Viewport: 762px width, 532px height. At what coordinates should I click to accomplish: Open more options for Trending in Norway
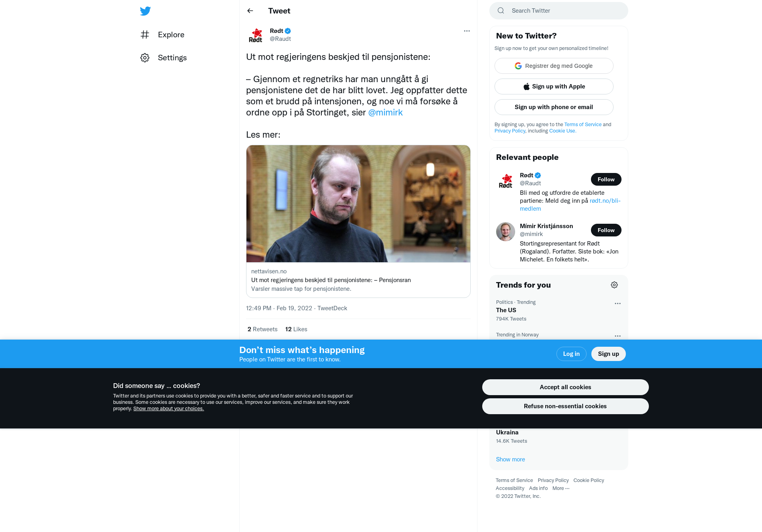pyautogui.click(x=618, y=336)
